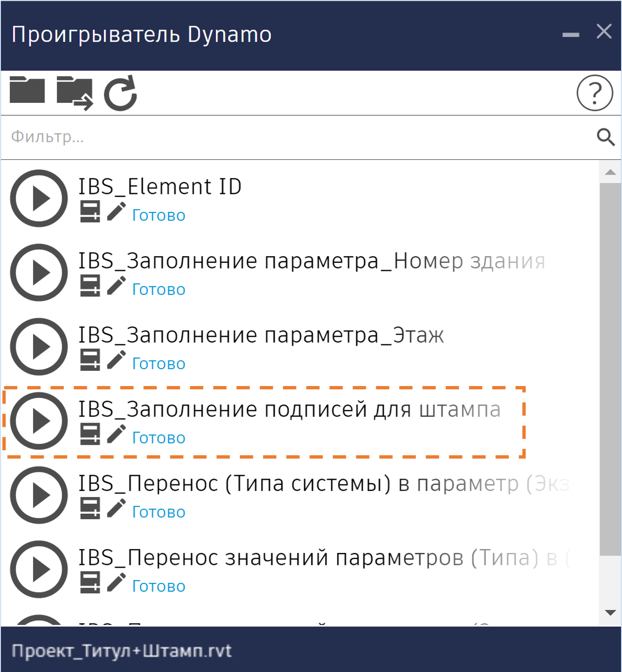Open the folder-with-arrow directory icon
622x672 pixels.
74,93
